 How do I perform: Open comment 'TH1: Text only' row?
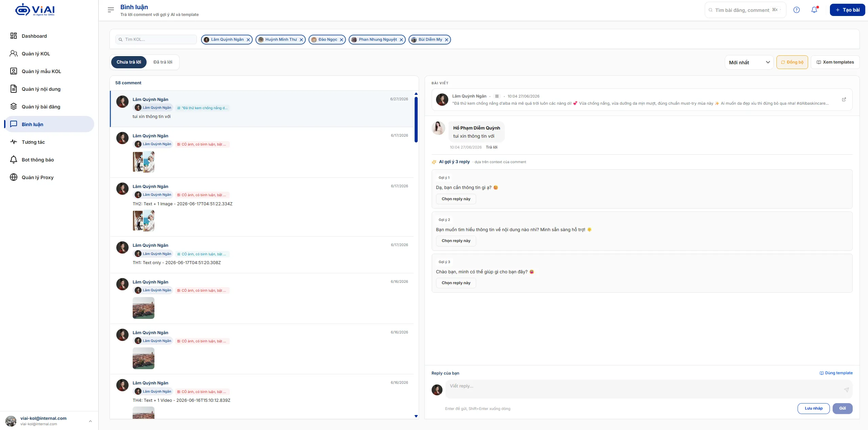(262, 255)
